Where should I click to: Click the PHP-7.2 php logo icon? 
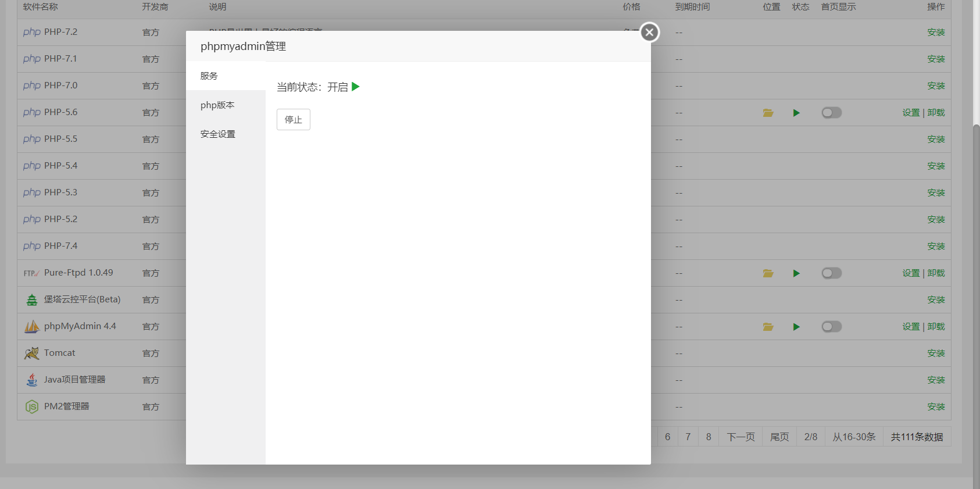[32, 32]
